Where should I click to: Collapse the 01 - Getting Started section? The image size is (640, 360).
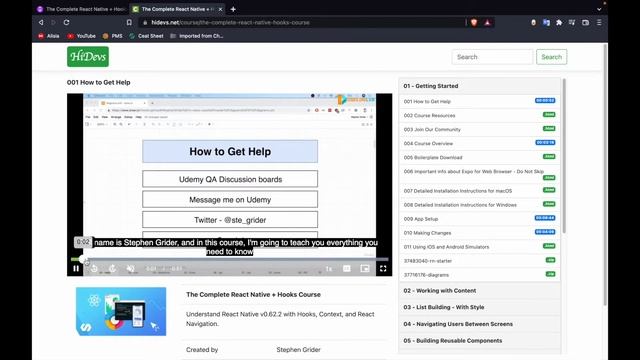[480, 86]
